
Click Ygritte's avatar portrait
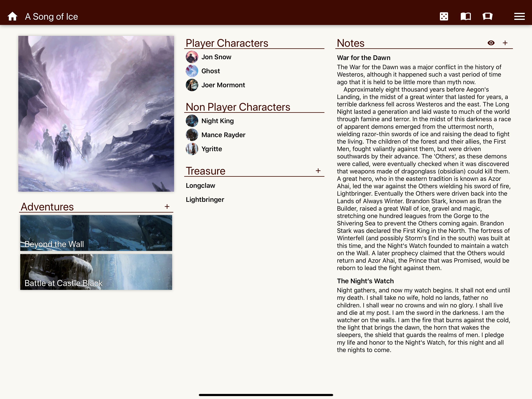[192, 149]
